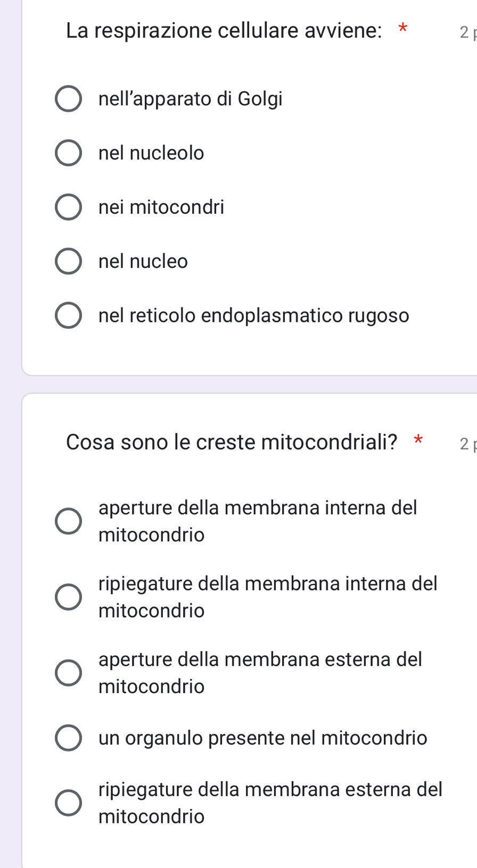Select nel reticolo endoplasmatico rugoso radio button
477x868 pixels.
(69, 315)
